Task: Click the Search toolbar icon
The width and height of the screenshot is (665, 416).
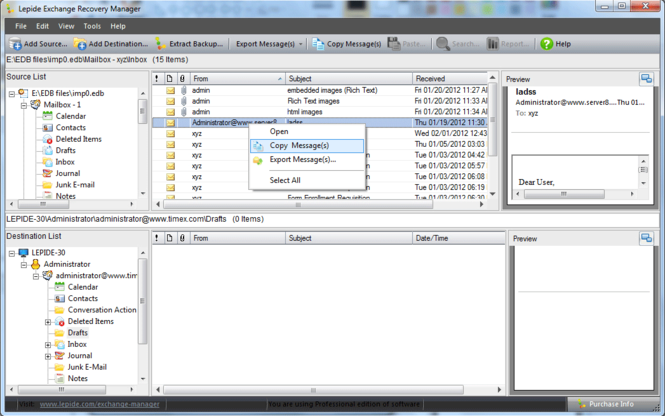Action: pyautogui.click(x=443, y=44)
